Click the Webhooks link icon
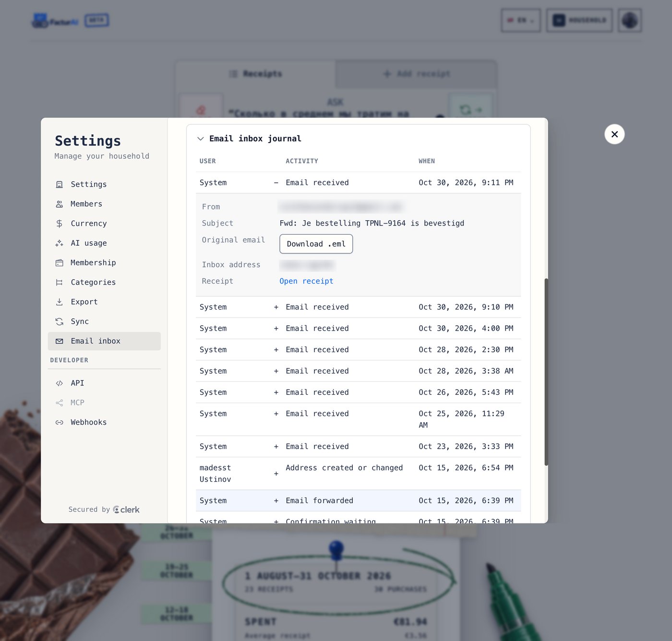 point(60,422)
